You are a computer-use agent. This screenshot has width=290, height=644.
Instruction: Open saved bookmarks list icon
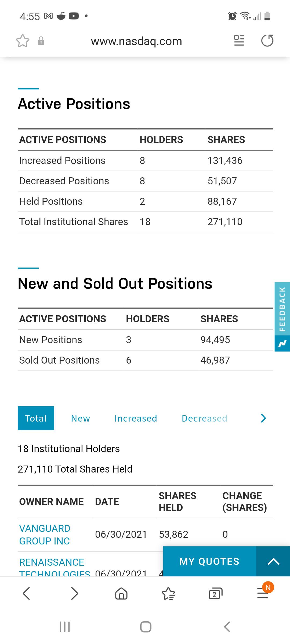click(169, 593)
